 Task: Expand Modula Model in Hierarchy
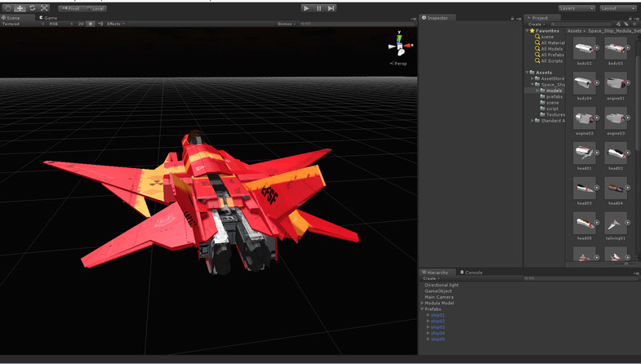tap(422, 303)
